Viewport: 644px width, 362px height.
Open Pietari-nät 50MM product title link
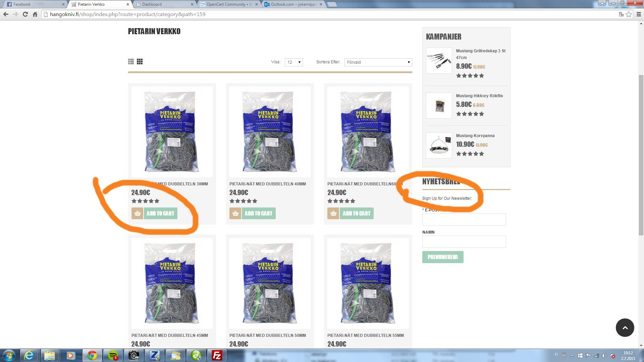pyautogui.click(x=268, y=336)
